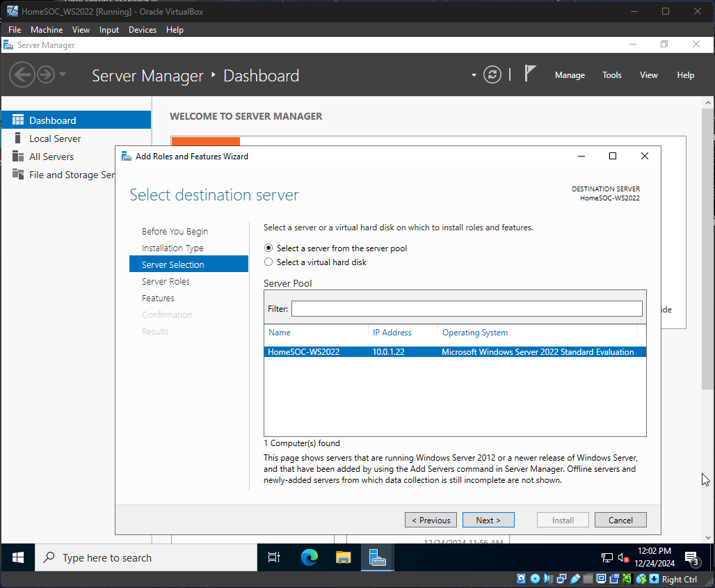Select a server from the server pool
This screenshot has width=715, height=588.
tap(268, 248)
